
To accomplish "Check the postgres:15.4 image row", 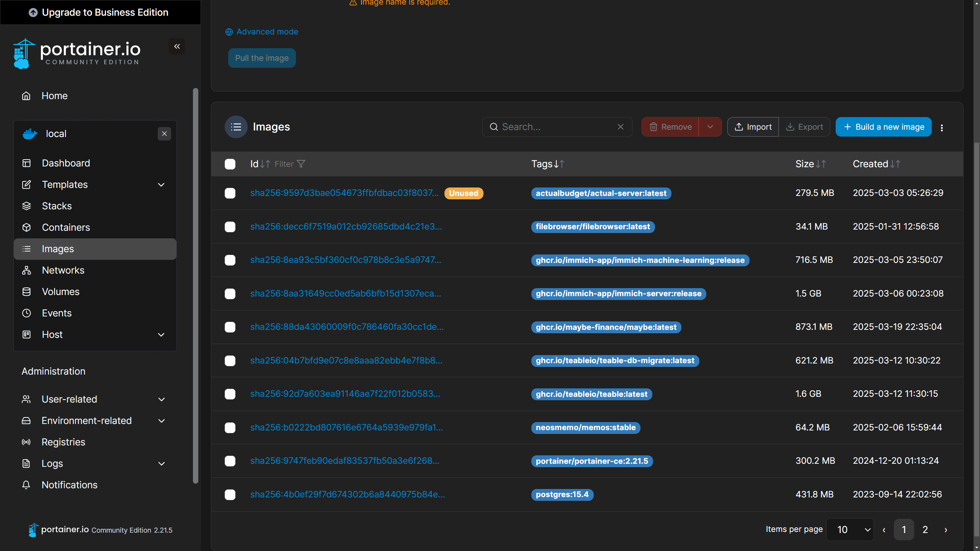I will (x=230, y=494).
